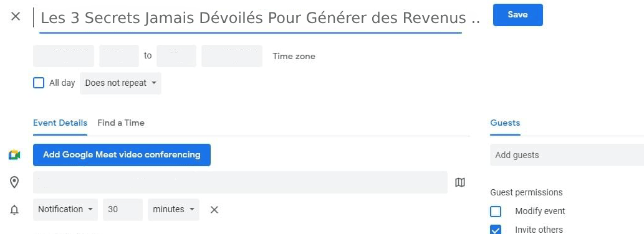
Task: Open the Guests tab
Action: click(505, 123)
